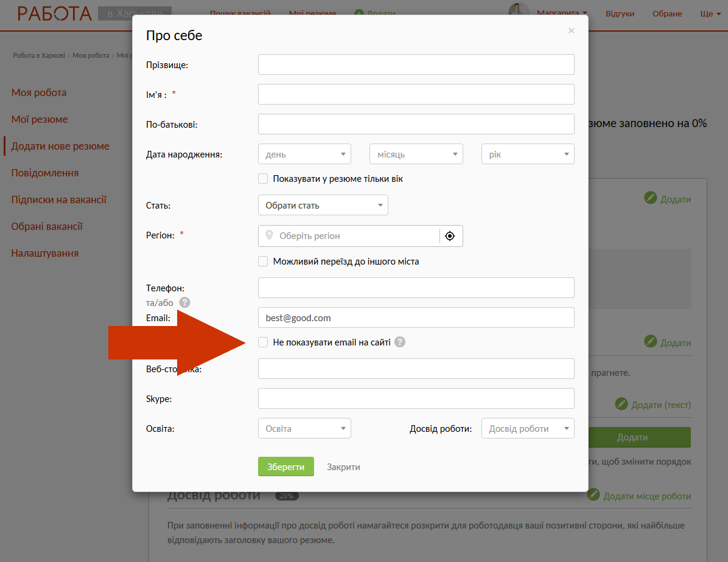Click the help icon next to та/або
Viewport: 728px width, 562px height.
185,302
